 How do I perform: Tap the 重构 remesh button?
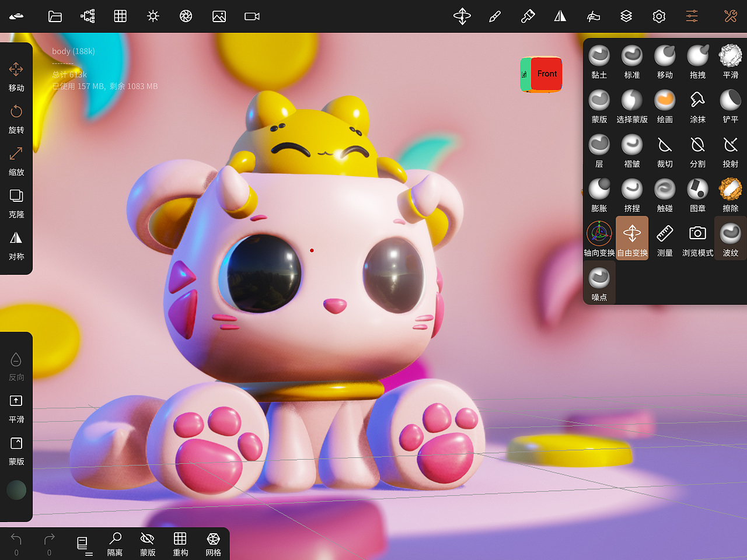[x=180, y=544]
